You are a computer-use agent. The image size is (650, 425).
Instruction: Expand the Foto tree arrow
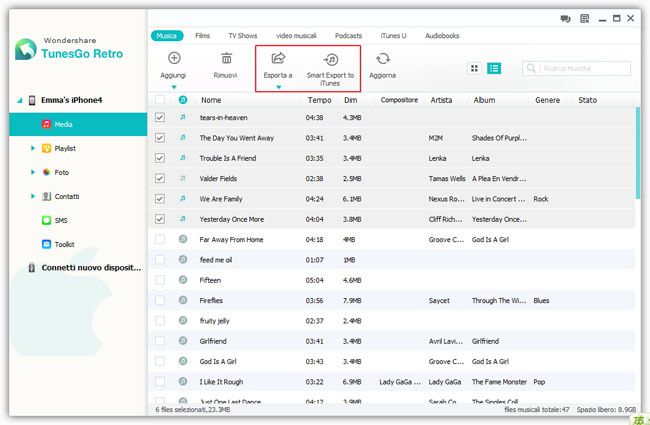click(33, 172)
